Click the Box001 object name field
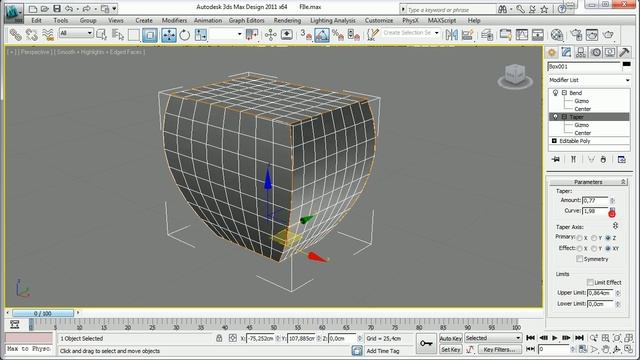The width and height of the screenshot is (640, 360). 584,66
